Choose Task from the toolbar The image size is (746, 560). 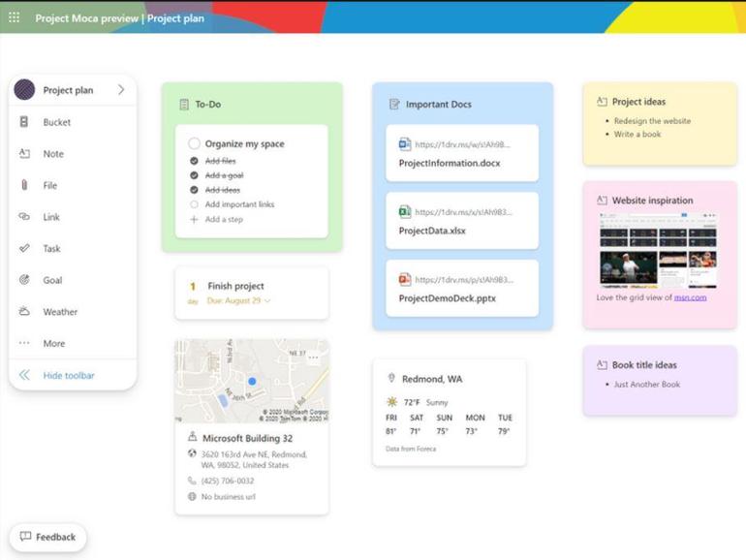click(52, 248)
